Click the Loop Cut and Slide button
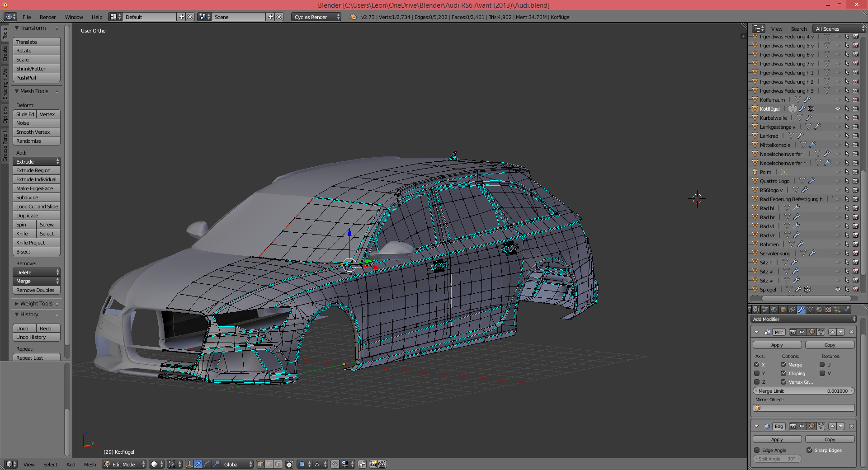The image size is (868, 470). (37, 207)
